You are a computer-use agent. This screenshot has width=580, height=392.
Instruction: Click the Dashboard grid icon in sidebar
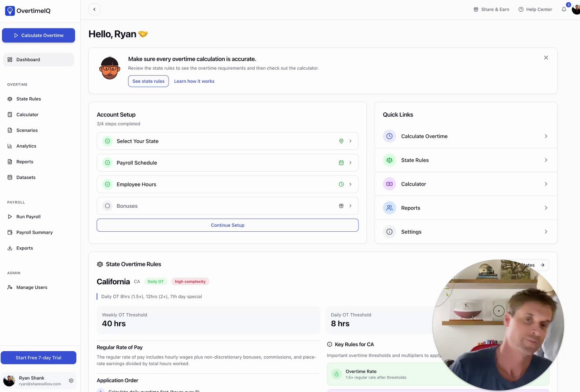click(x=10, y=60)
